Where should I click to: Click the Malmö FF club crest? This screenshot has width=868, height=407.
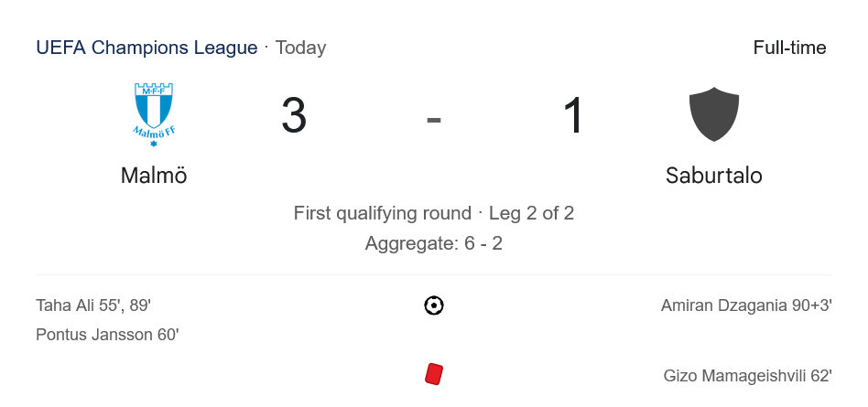click(154, 113)
